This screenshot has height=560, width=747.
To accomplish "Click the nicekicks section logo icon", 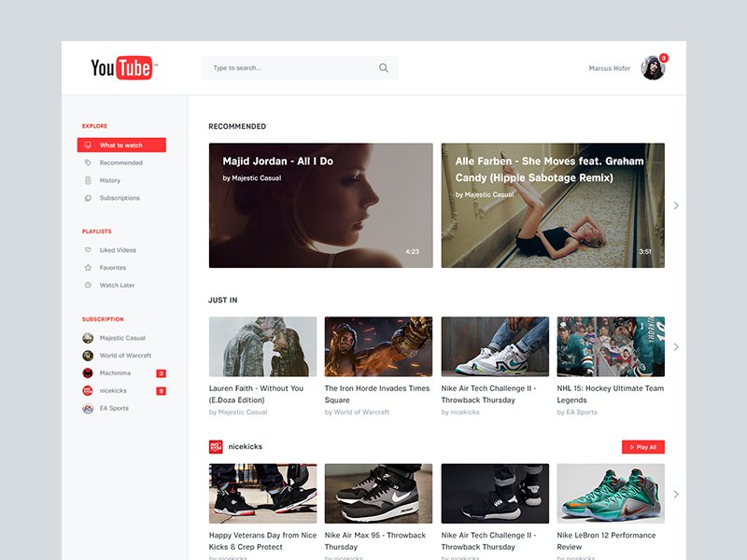I will [216, 447].
